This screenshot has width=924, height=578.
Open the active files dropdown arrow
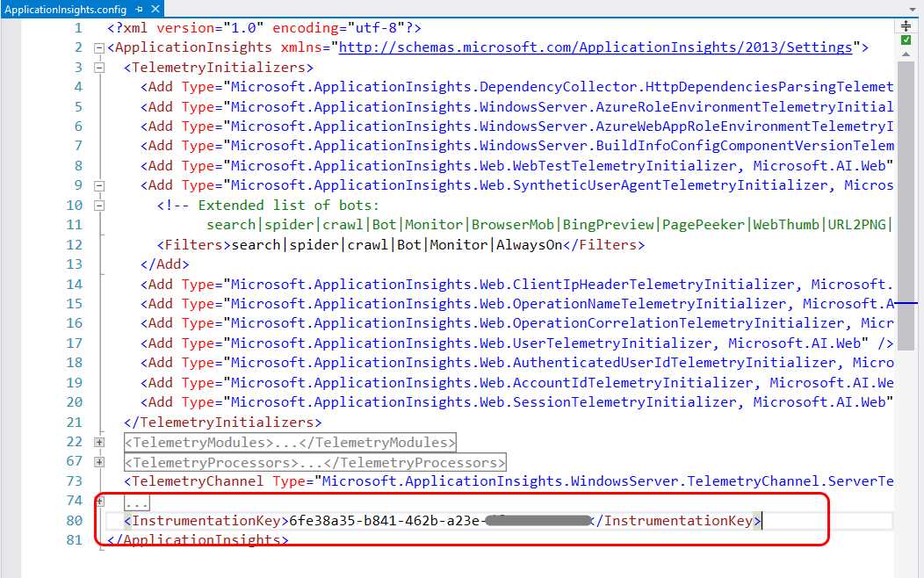tap(911, 9)
